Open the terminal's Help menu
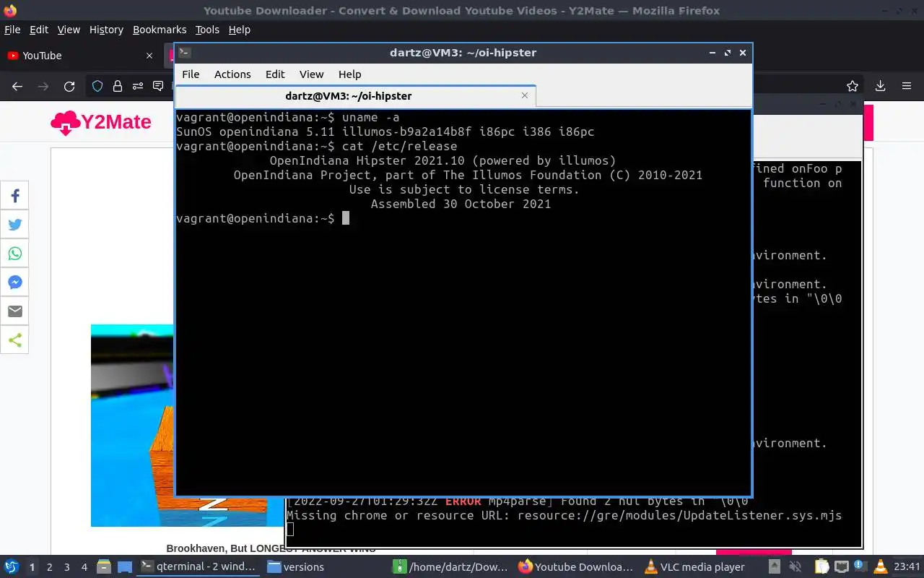This screenshot has height=578, width=924. [349, 74]
